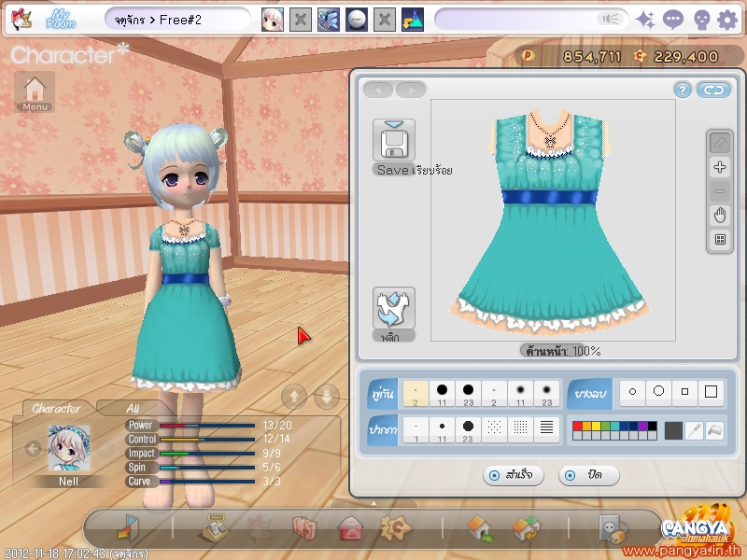The width and height of the screenshot is (747, 560).
Task: Select the pencil draw tool
Action: [719, 143]
